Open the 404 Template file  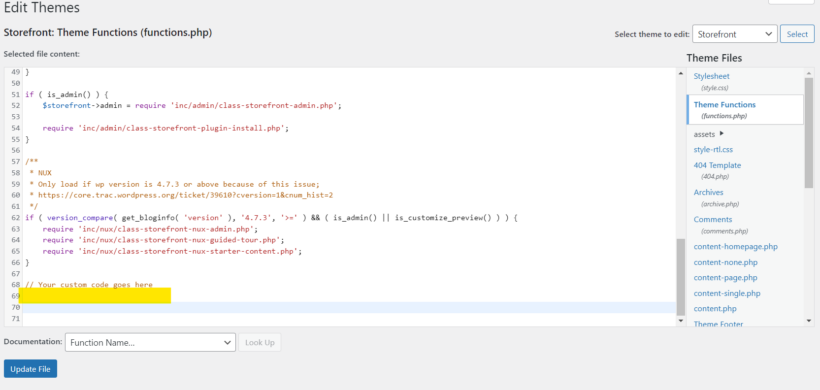pyautogui.click(x=717, y=165)
